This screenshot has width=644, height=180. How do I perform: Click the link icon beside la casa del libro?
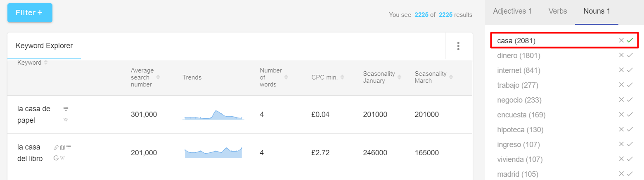coord(56,147)
